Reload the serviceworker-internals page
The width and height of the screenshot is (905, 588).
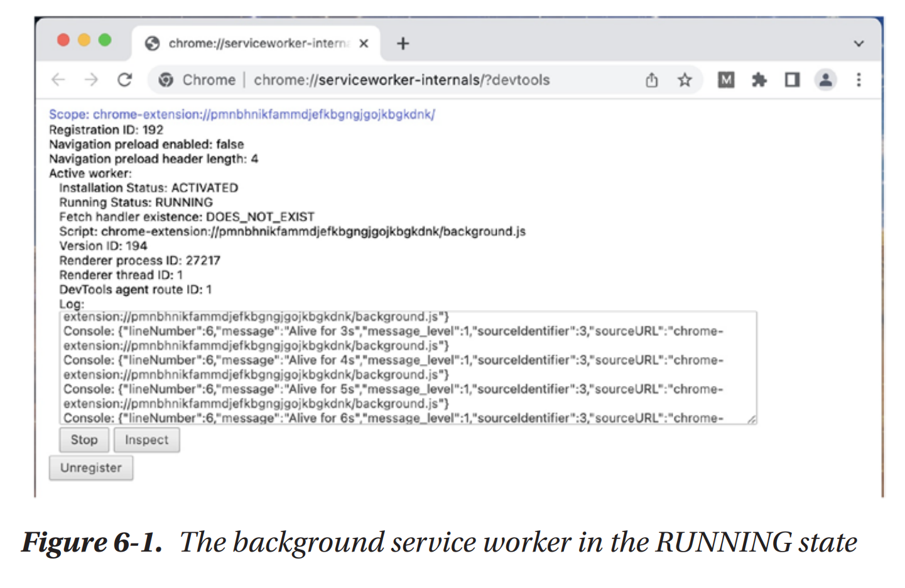point(125,80)
